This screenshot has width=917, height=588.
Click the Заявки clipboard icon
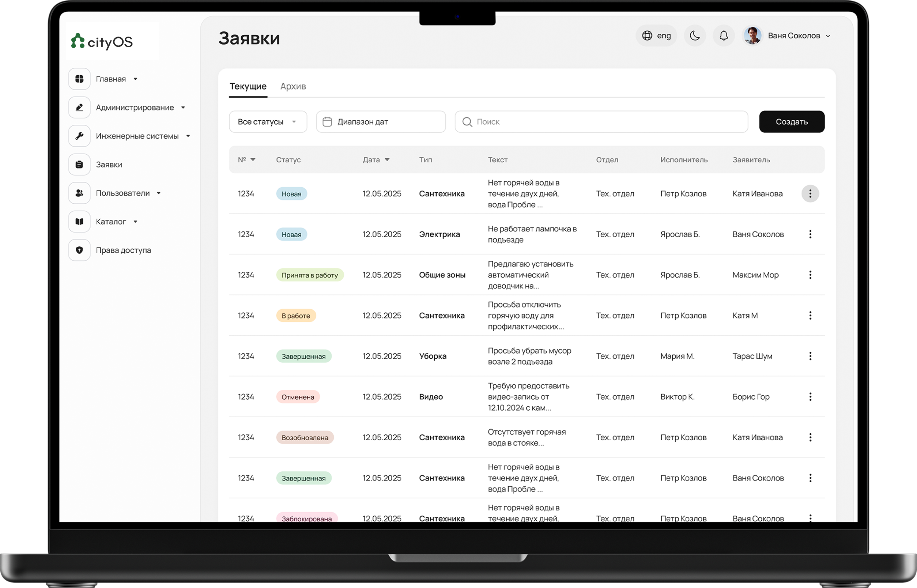click(79, 165)
